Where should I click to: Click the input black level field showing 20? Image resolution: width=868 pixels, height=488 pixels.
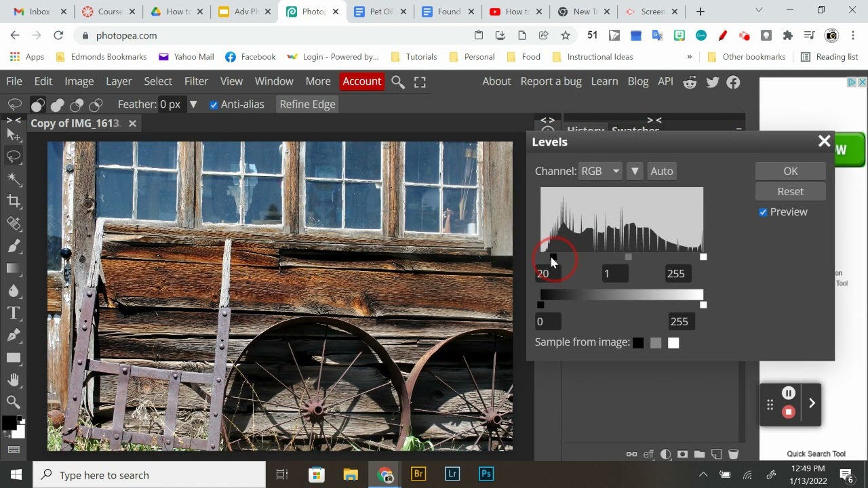point(548,274)
